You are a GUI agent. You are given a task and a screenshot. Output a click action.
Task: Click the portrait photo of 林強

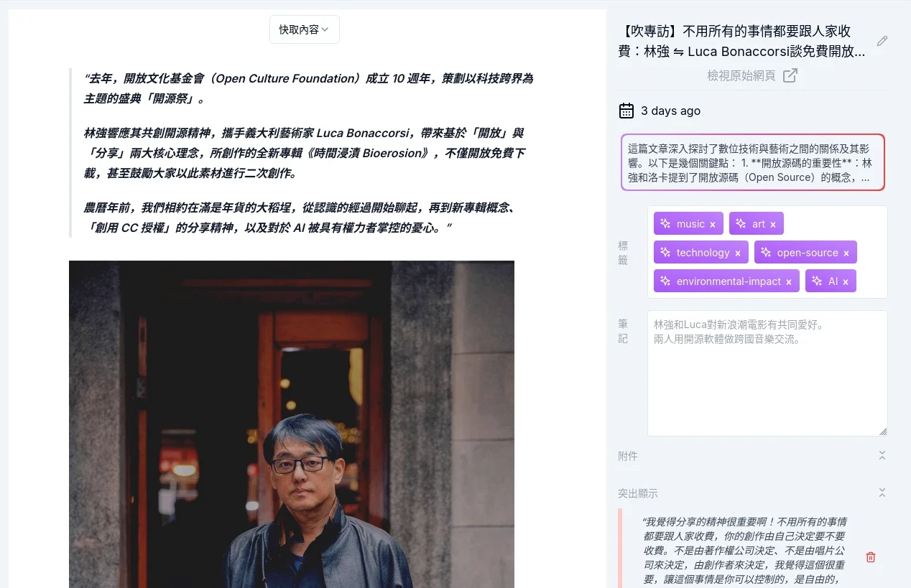click(291, 424)
